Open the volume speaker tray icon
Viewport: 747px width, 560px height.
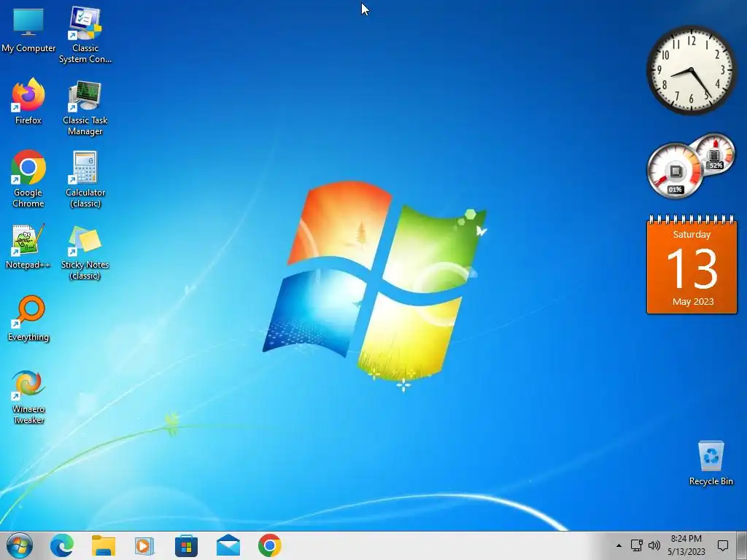654,545
